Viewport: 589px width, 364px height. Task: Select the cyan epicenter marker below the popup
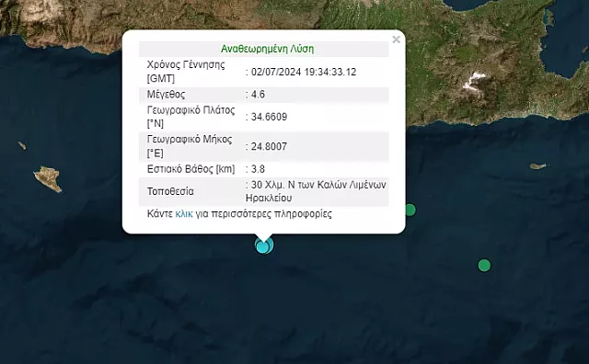(x=264, y=245)
